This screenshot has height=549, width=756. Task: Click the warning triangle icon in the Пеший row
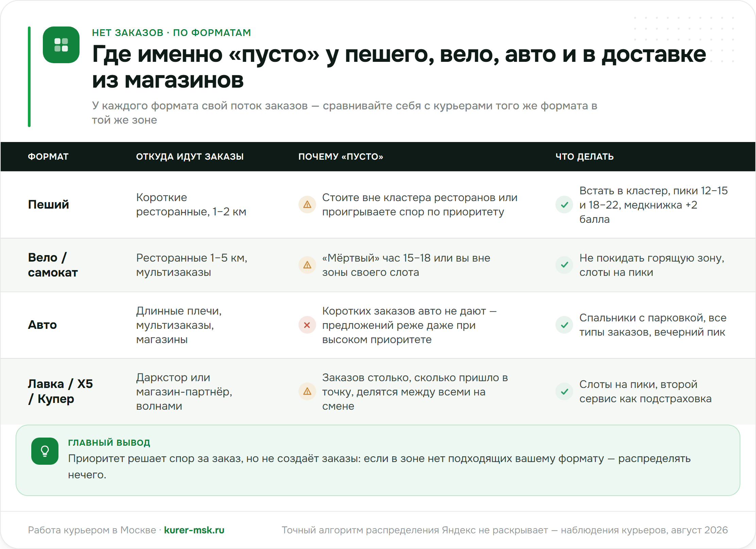pos(307,205)
